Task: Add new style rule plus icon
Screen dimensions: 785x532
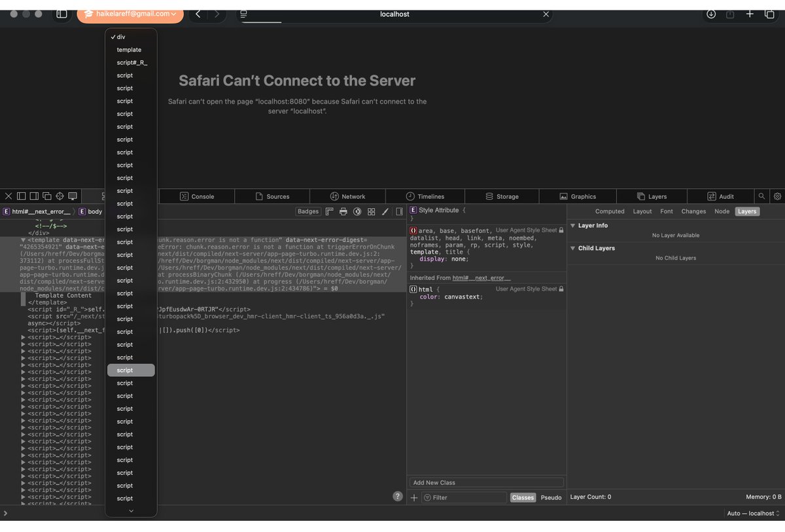Action: 414,497
